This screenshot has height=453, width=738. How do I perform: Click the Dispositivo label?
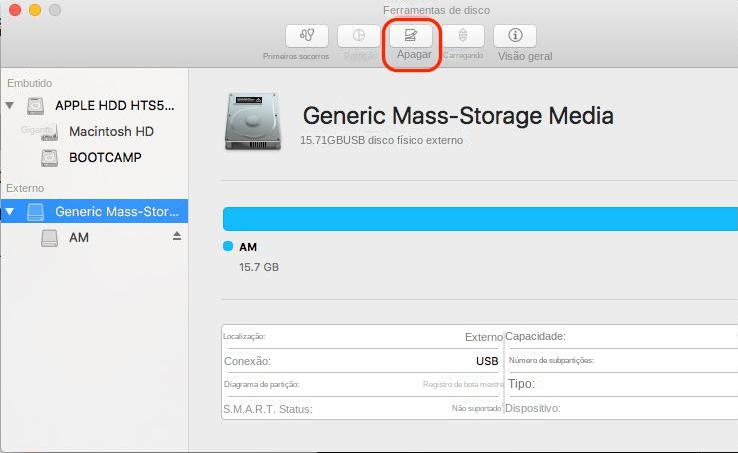(x=533, y=408)
